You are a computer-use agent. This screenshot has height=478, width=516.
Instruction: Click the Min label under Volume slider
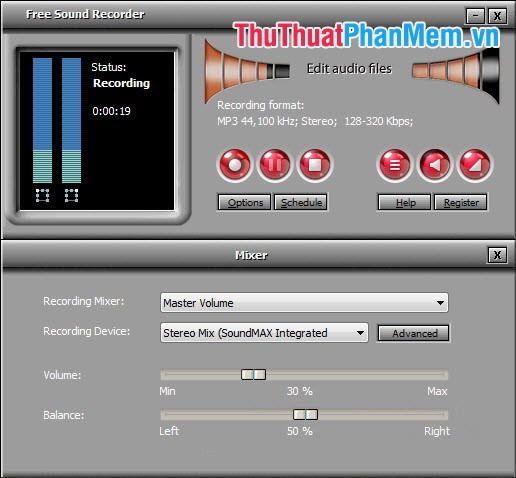click(167, 391)
